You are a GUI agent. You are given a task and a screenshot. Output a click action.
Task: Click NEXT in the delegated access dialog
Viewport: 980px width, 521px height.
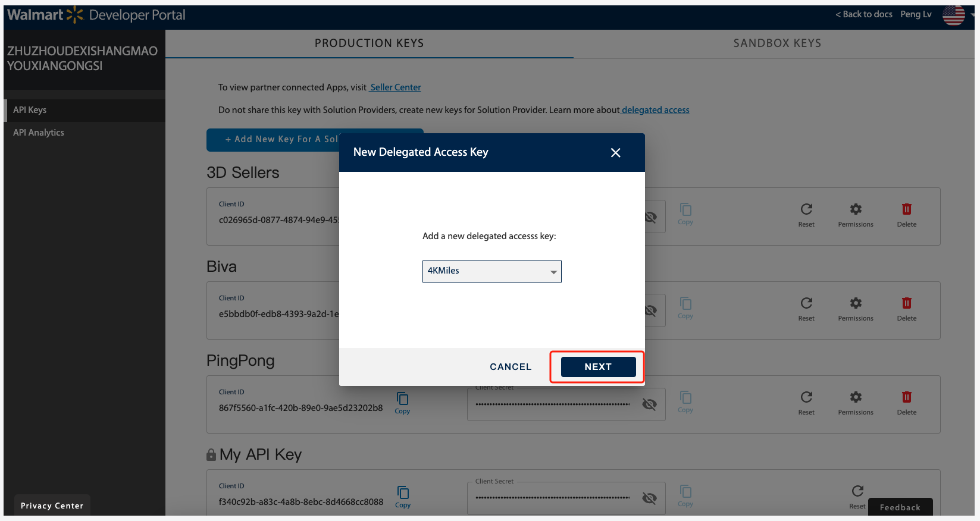pos(598,367)
